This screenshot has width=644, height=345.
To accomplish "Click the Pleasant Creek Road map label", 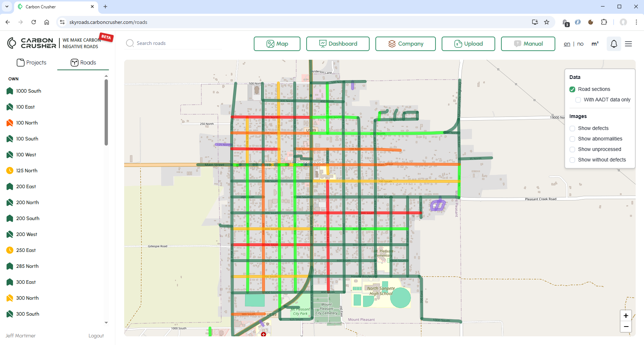I will point(540,199).
